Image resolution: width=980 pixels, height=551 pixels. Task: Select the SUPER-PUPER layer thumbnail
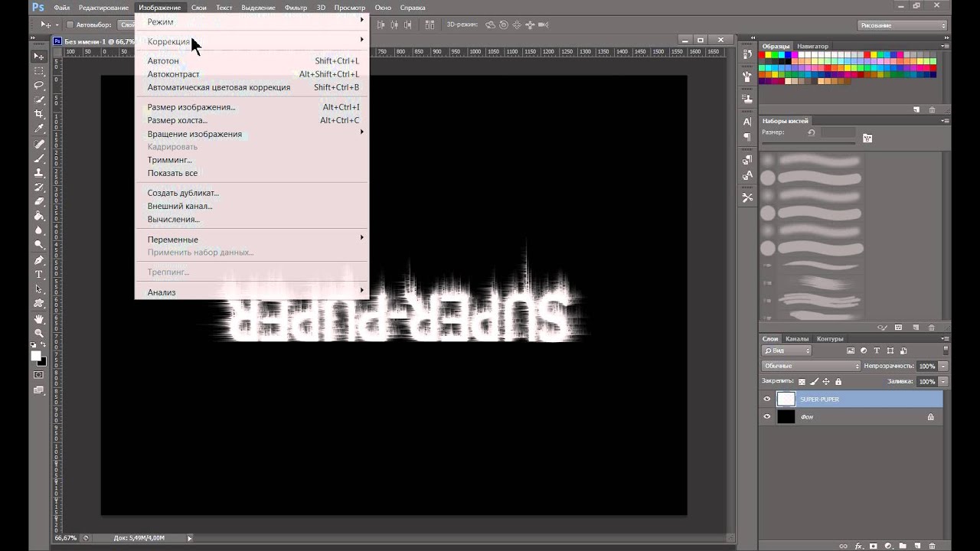786,399
